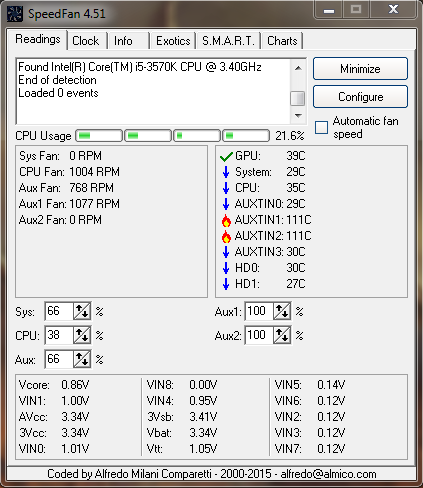This screenshot has width=423, height=488.
Task: Click the AUXTIN1 flame warning icon
Action: pyautogui.click(x=226, y=220)
